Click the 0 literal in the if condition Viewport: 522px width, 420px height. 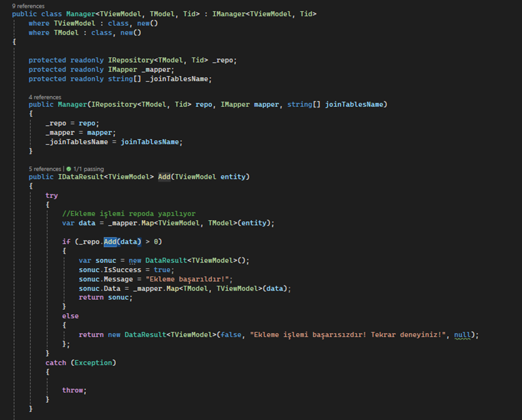[156, 242]
